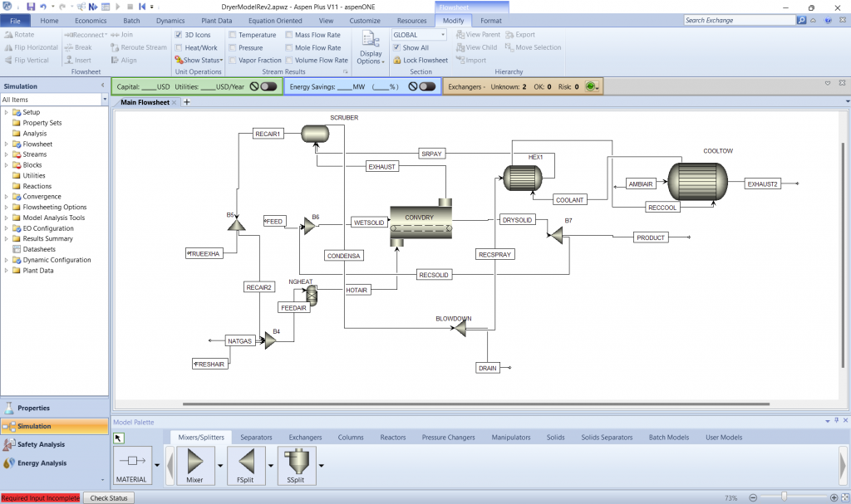851x504 pixels.
Task: Uncheck the 3D Icons checkbox
Action: pos(179,35)
